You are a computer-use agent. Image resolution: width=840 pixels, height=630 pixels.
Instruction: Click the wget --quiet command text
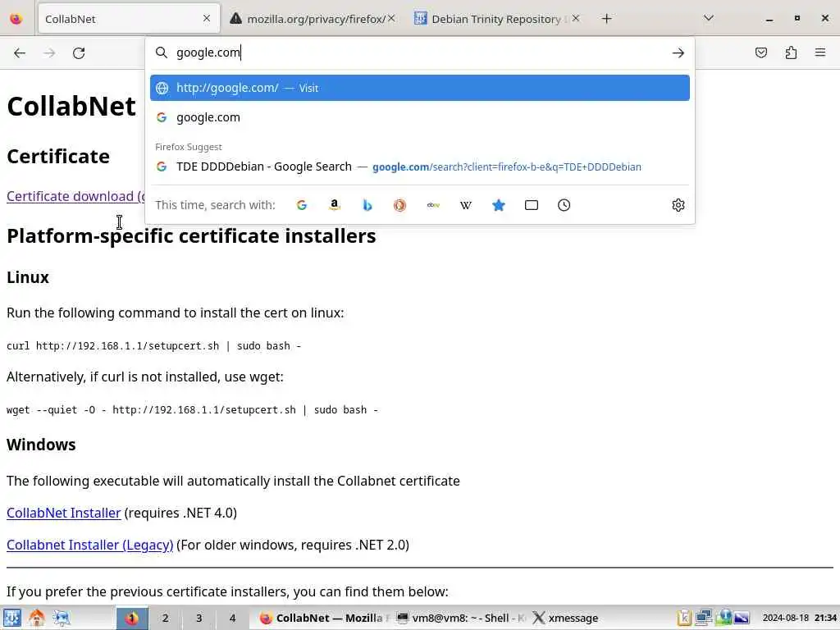192,410
